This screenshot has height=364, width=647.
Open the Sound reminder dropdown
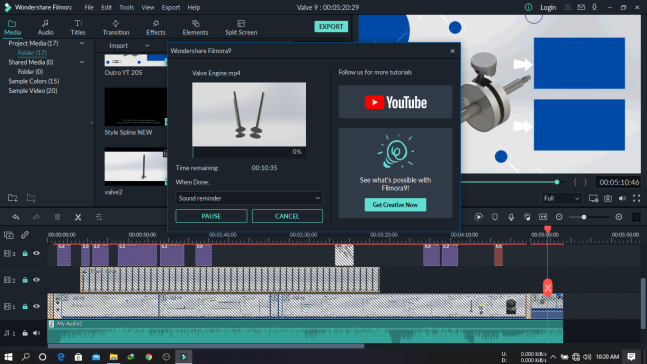coord(249,198)
